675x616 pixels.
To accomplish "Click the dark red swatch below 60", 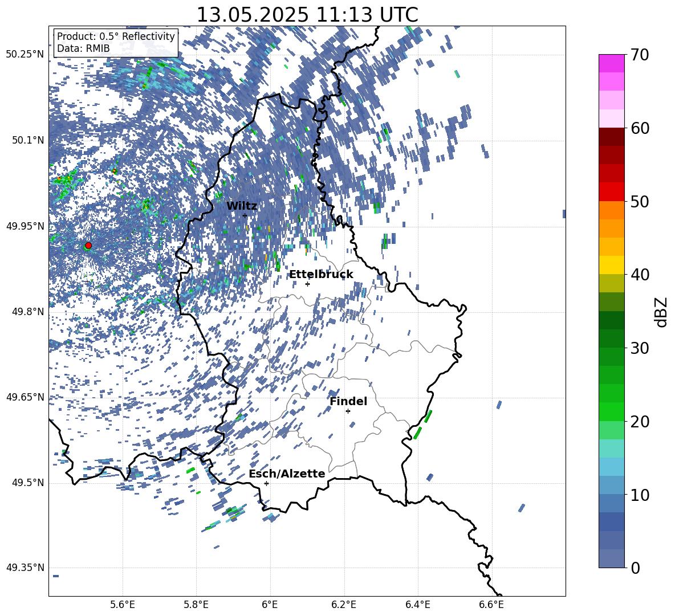I will pos(611,137).
